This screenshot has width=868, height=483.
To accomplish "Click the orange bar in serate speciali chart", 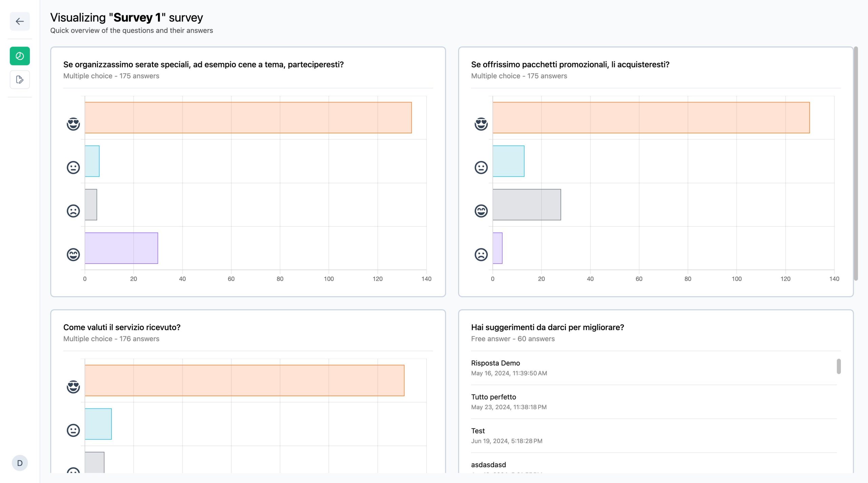I will (248, 118).
